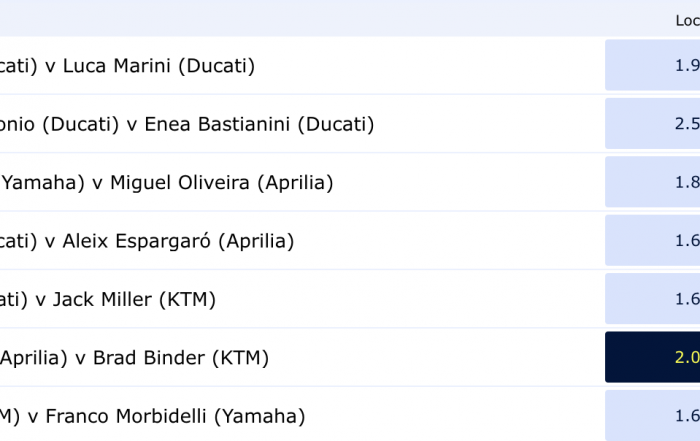Select odds button in Luca Marini row

(x=652, y=66)
